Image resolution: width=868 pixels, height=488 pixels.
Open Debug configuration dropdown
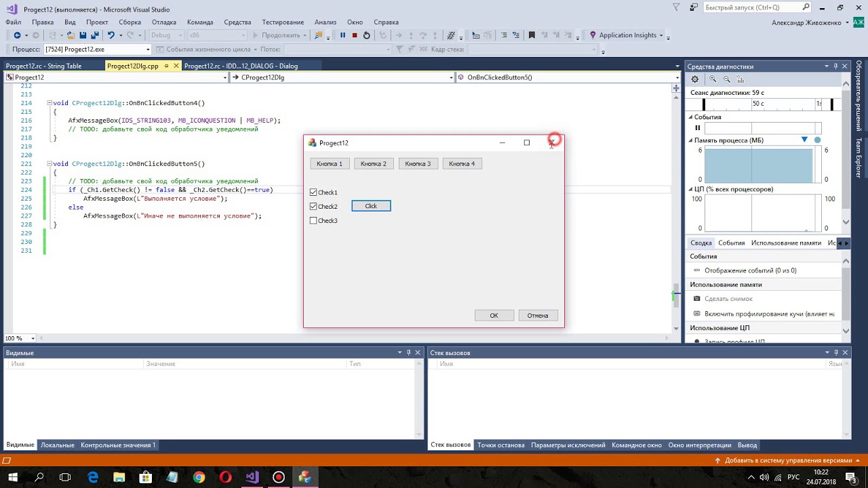pyautogui.click(x=165, y=35)
